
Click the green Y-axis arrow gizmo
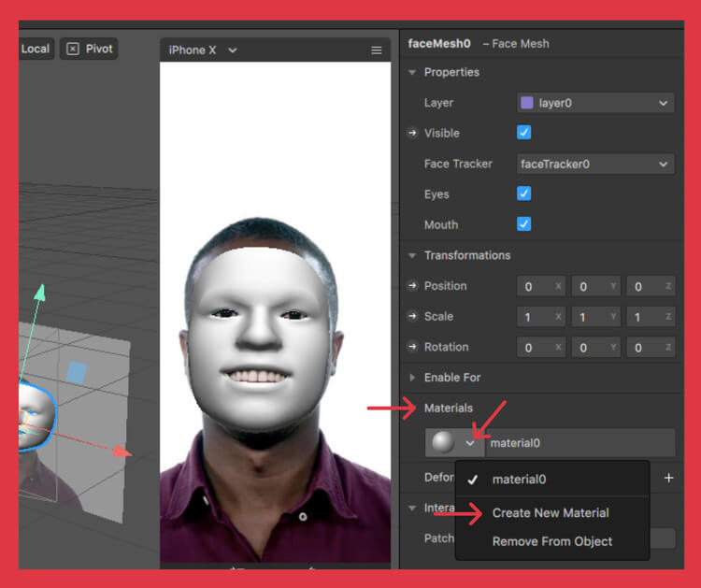pos(40,293)
